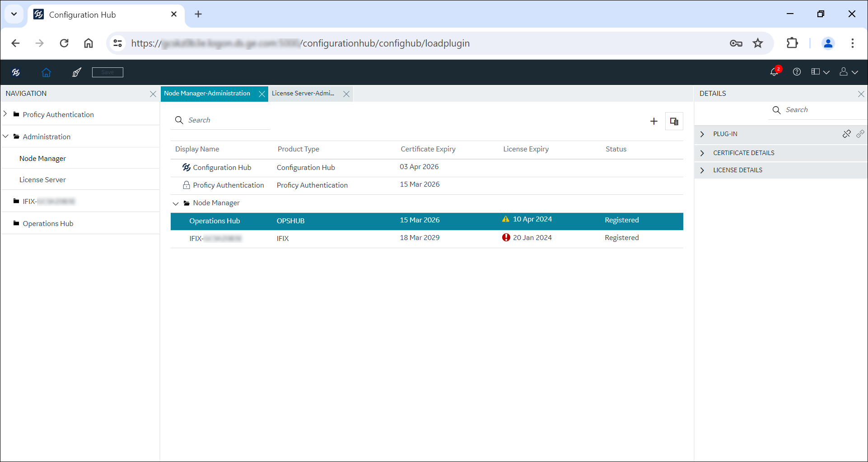Open a new browser tab
Image resolution: width=868 pixels, height=462 pixels.
tap(198, 14)
